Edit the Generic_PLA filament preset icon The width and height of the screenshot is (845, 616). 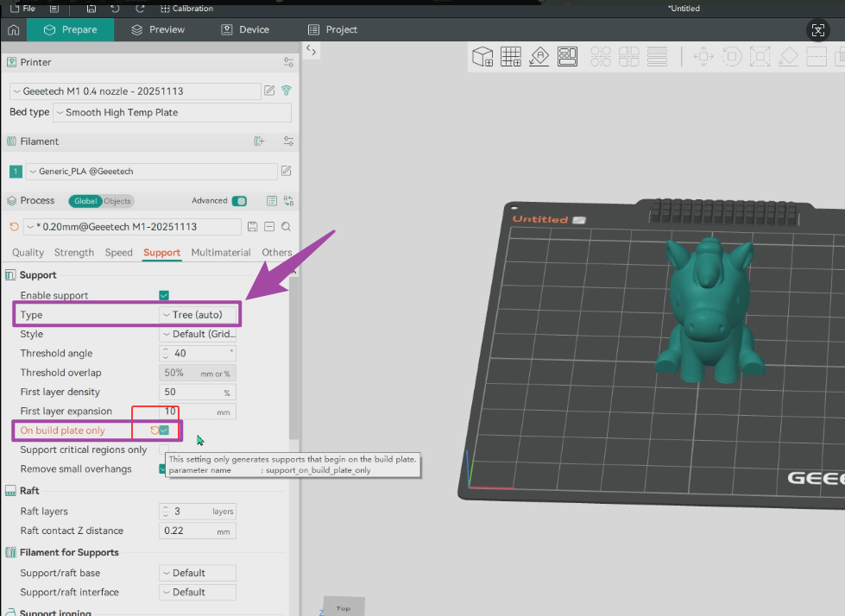tap(287, 172)
